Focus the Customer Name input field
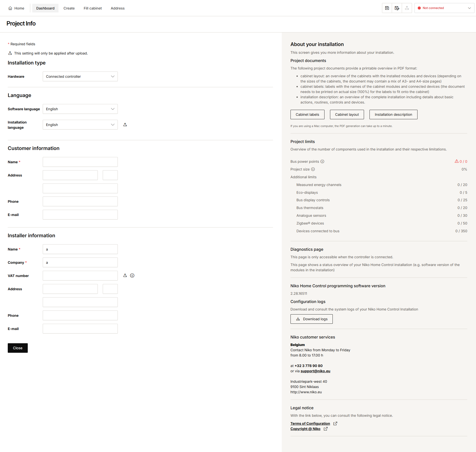476x452 pixels. (80, 162)
